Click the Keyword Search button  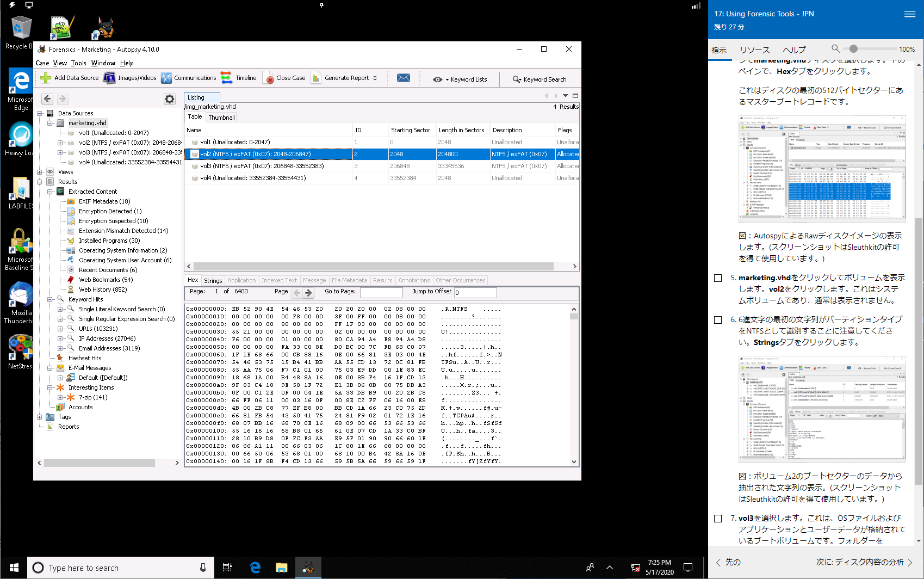point(539,79)
